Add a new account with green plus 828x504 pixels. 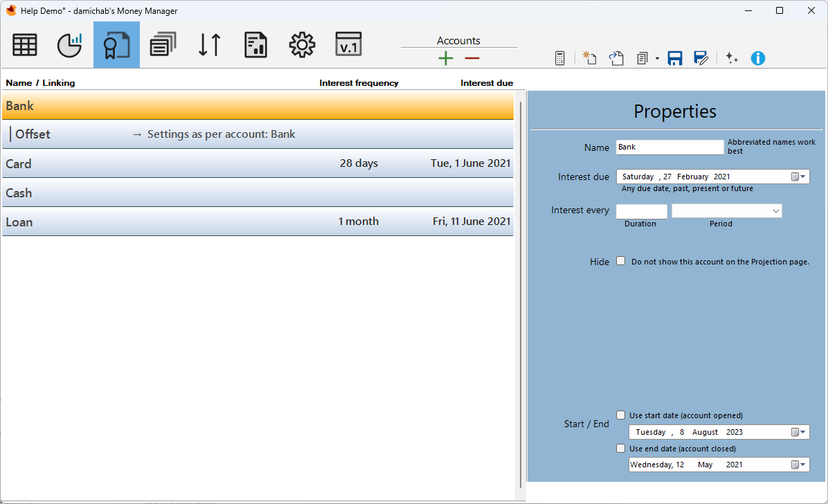coord(446,58)
